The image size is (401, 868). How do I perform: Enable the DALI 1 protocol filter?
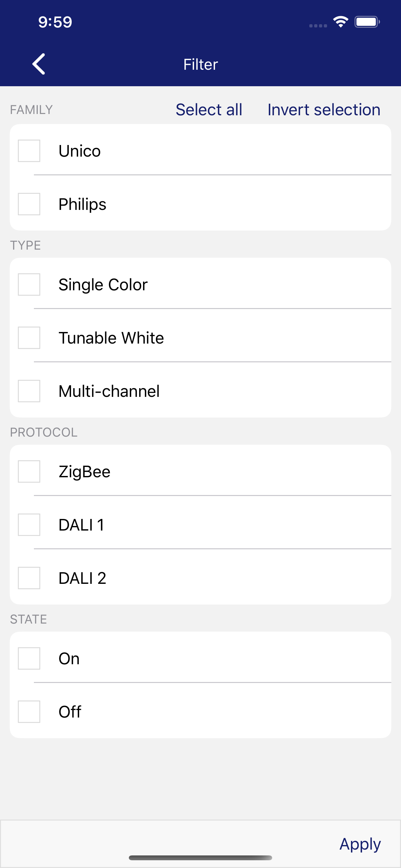tap(29, 525)
